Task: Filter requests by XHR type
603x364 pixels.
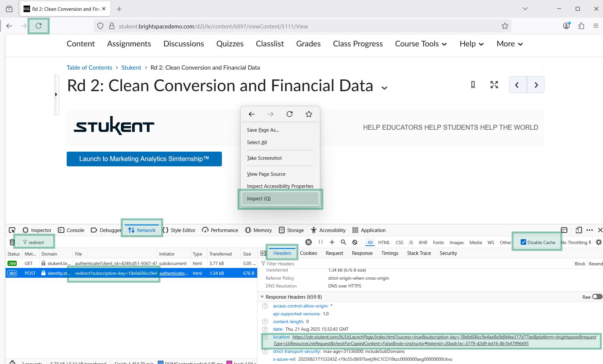Action: [x=423, y=242]
